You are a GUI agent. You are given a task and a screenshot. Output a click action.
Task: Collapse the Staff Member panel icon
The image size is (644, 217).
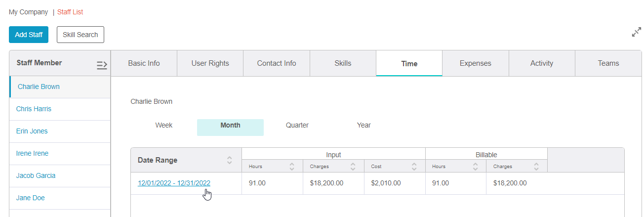point(102,65)
